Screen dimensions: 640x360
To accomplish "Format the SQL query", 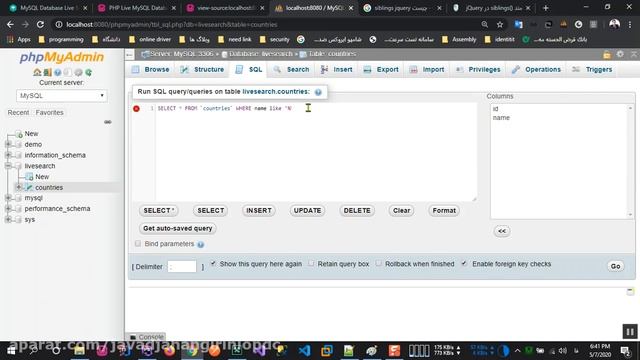I will [444, 211].
